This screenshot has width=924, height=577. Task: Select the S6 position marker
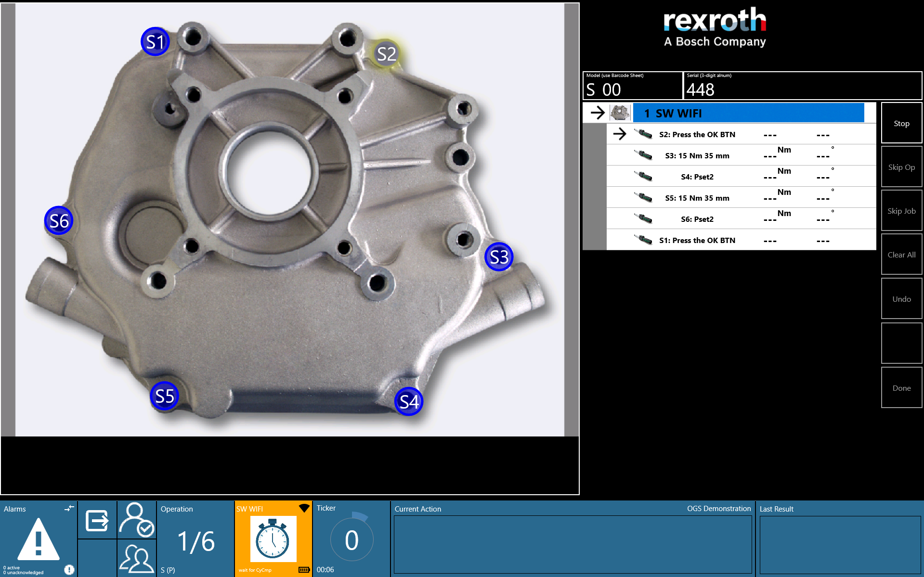59,221
